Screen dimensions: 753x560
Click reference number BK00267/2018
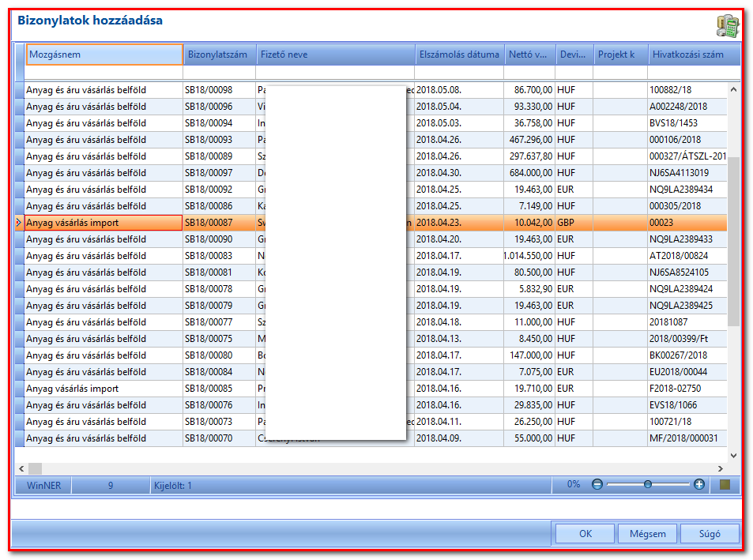tap(687, 355)
